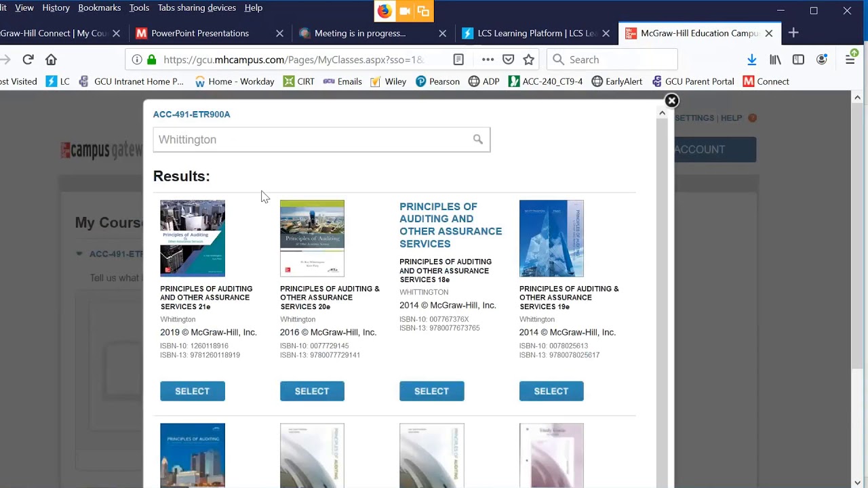Close the LCS Learning Platform tab

click(606, 33)
